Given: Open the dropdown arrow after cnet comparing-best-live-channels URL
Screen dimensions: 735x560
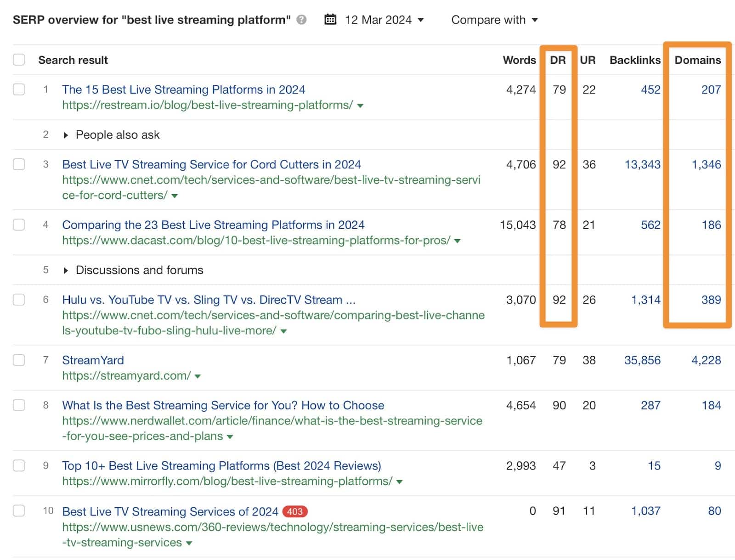Looking at the screenshot, I should point(283,331).
